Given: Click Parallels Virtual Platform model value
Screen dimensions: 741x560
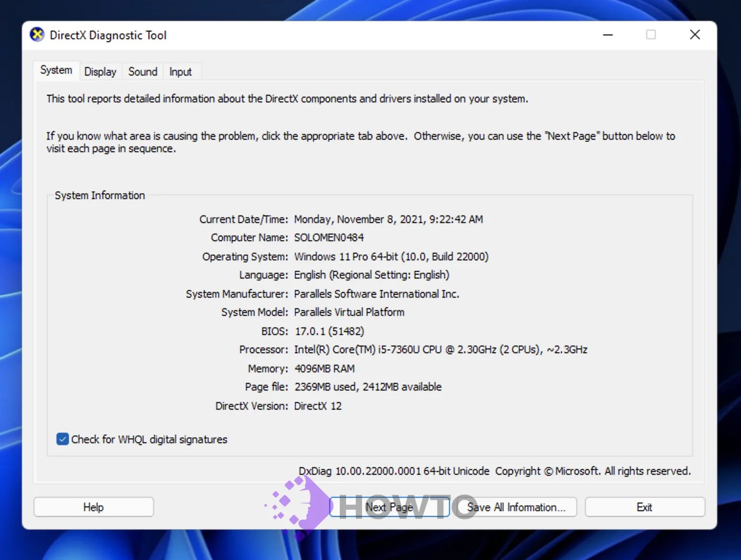Looking at the screenshot, I should pos(349,312).
